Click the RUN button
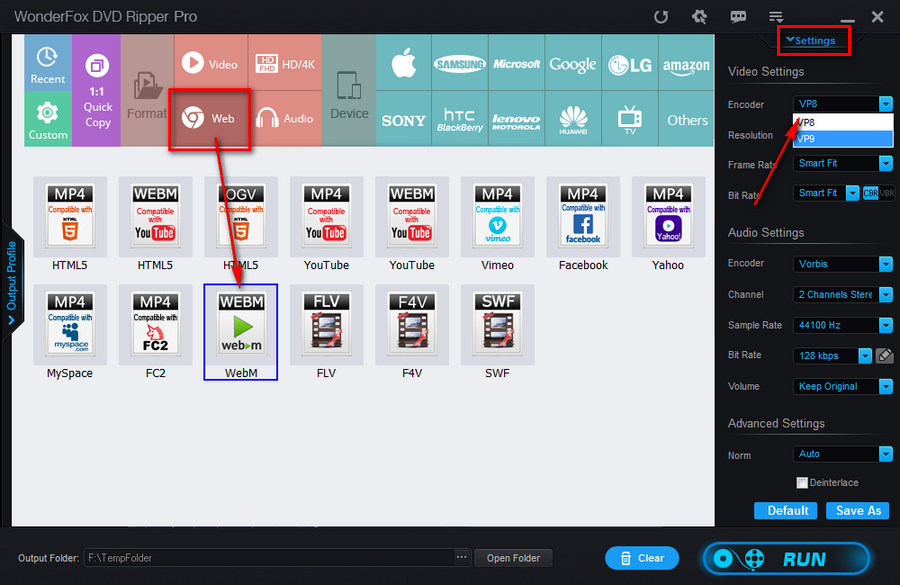Screen dimensions: 900x585 pyautogui.click(x=786, y=559)
